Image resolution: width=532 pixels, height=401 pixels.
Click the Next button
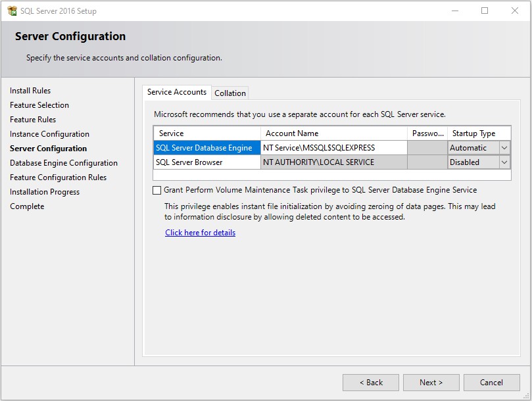(x=431, y=383)
